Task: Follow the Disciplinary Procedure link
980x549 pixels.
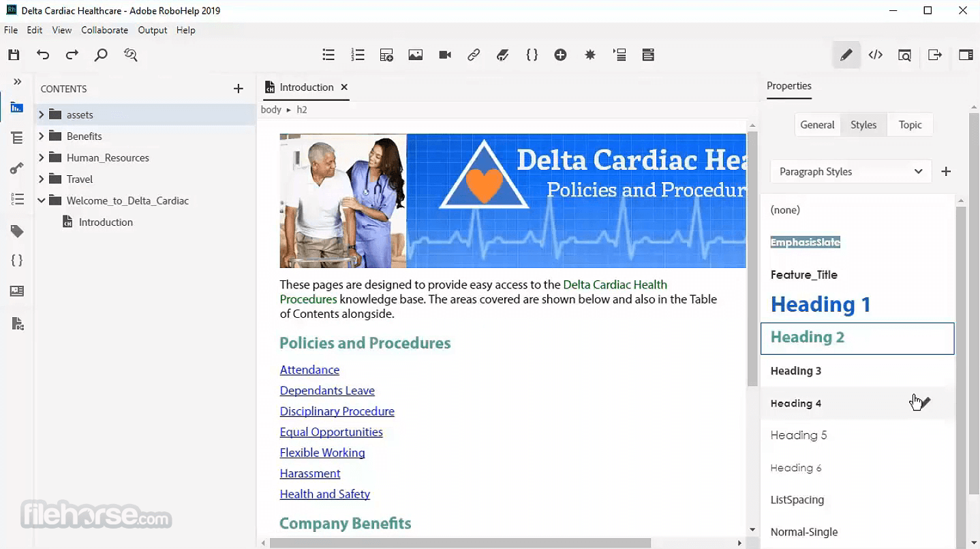Action: click(x=337, y=411)
